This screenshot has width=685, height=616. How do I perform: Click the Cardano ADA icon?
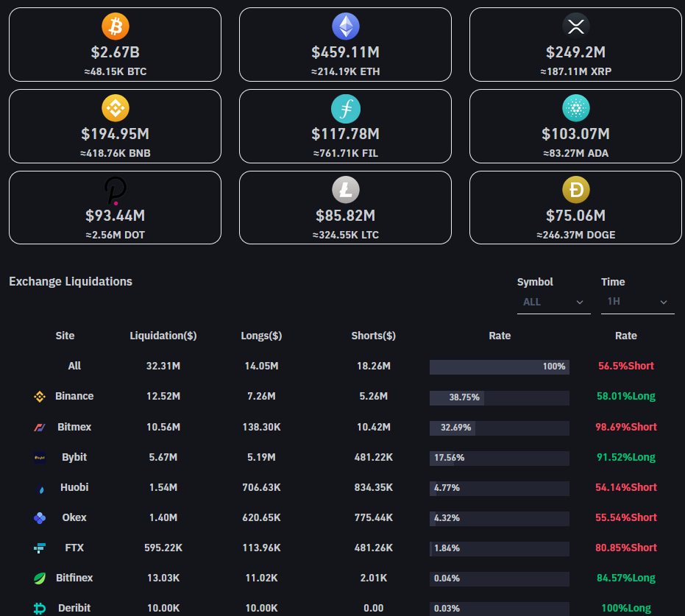(x=576, y=108)
